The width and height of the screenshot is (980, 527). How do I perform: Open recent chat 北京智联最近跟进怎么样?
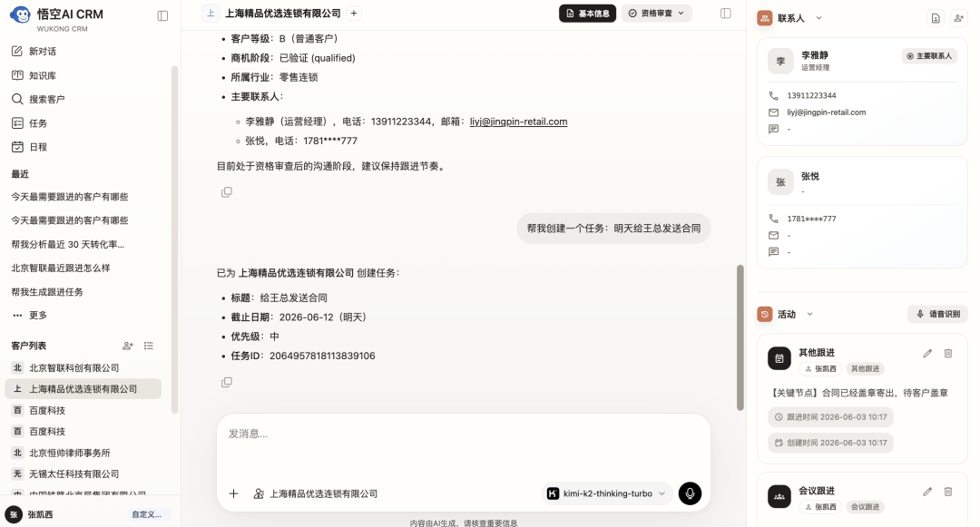61,268
